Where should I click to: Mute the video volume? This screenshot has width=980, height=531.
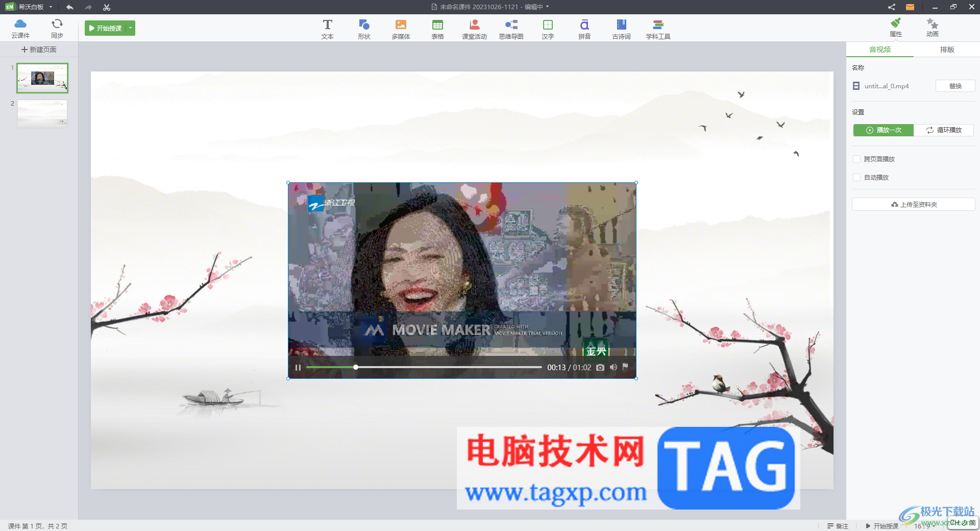[x=613, y=367]
